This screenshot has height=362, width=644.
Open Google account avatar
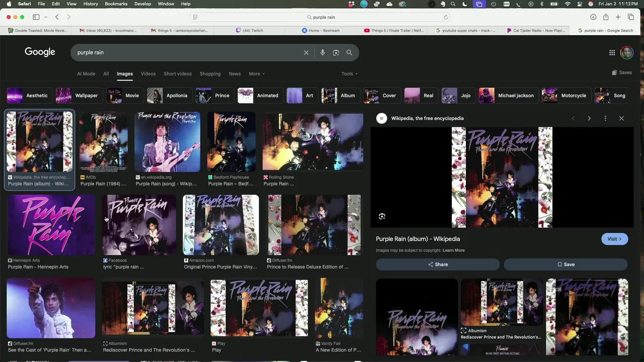pos(627,52)
